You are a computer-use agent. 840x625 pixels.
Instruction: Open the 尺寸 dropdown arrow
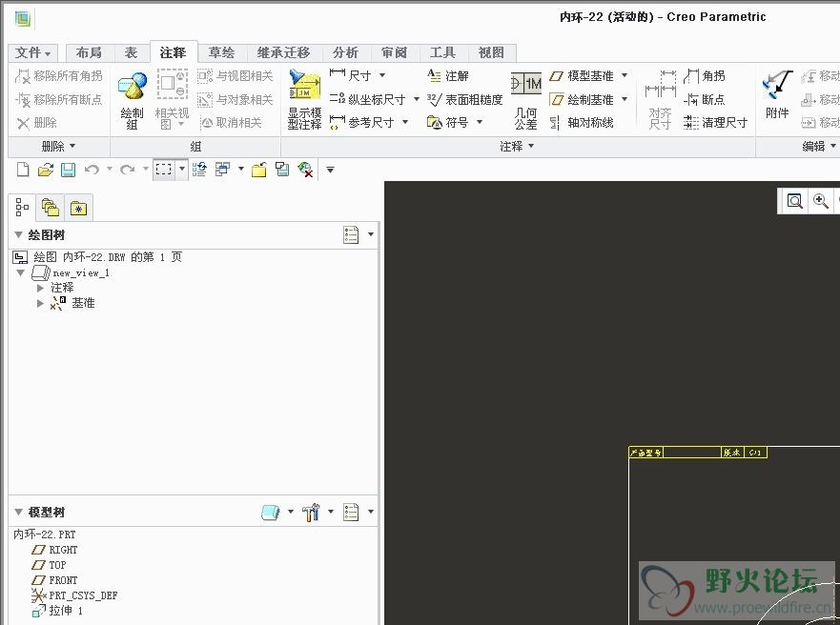[x=382, y=75]
